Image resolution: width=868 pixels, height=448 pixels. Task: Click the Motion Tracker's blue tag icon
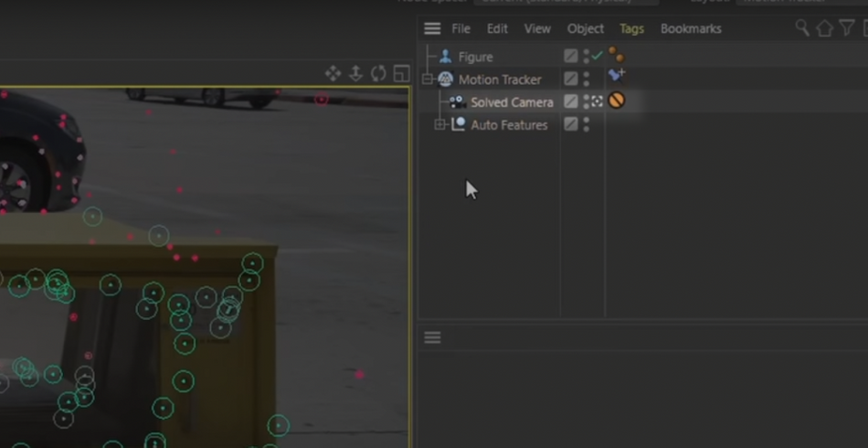[616, 75]
